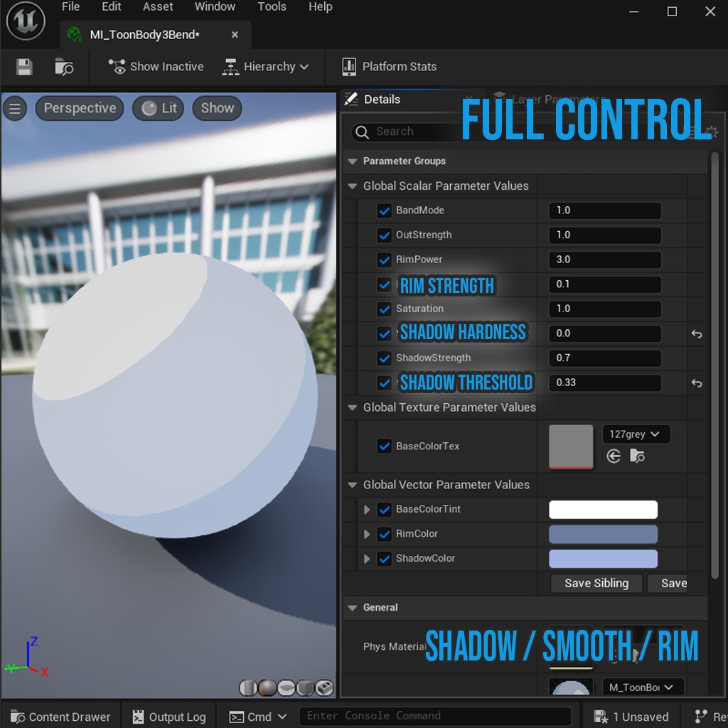The height and width of the screenshot is (728, 728).
Task: Open the 127grey texture dropdown
Action: (636, 434)
